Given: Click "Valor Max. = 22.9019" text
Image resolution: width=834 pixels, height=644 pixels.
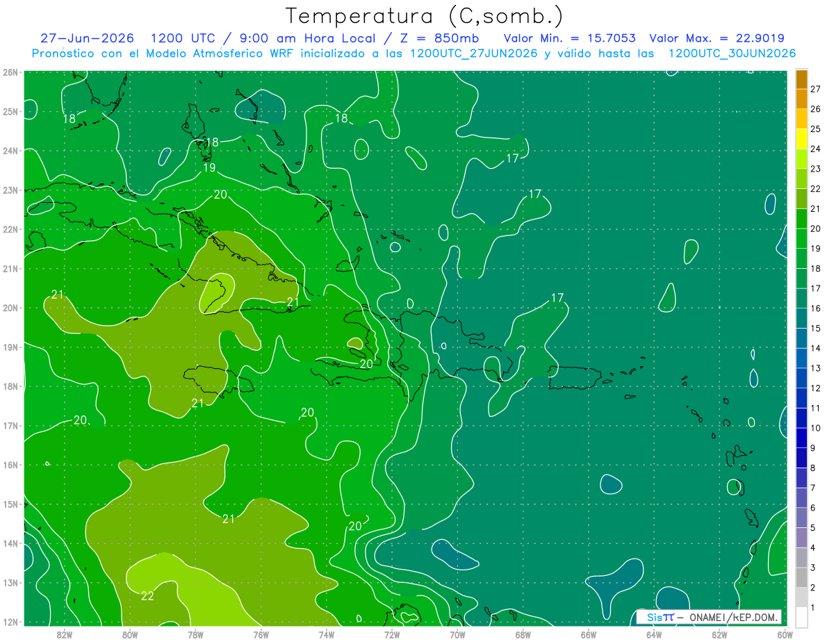Looking at the screenshot, I should (x=717, y=38).
